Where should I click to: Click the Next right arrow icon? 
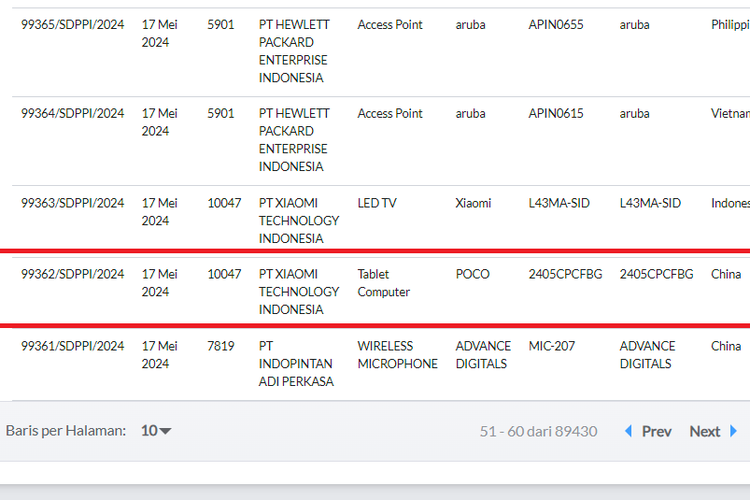click(733, 431)
